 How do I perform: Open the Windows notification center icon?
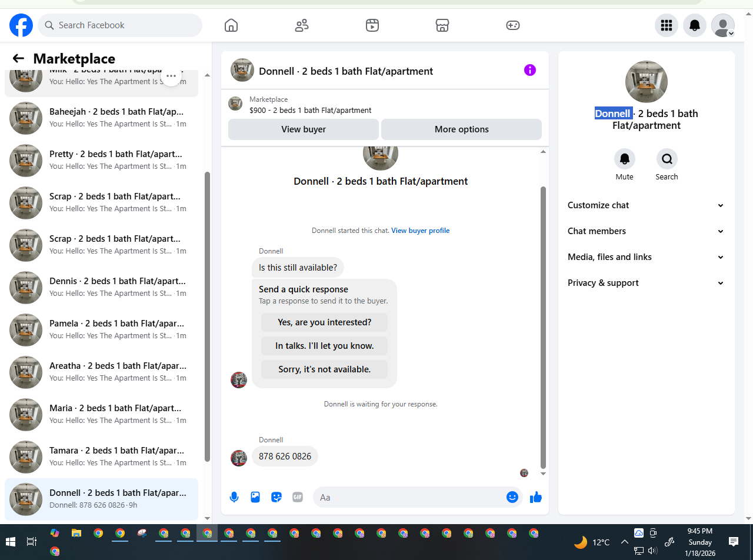pyautogui.click(x=734, y=542)
